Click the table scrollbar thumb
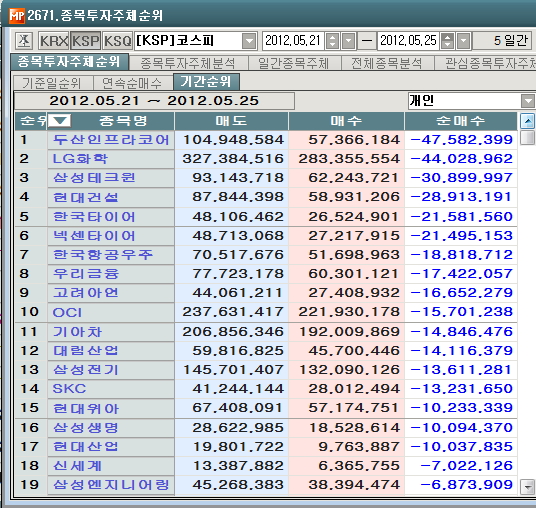 tap(528, 138)
